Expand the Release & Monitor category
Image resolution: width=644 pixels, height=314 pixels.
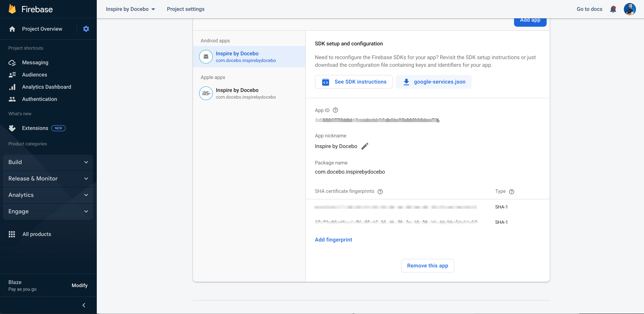click(48, 179)
